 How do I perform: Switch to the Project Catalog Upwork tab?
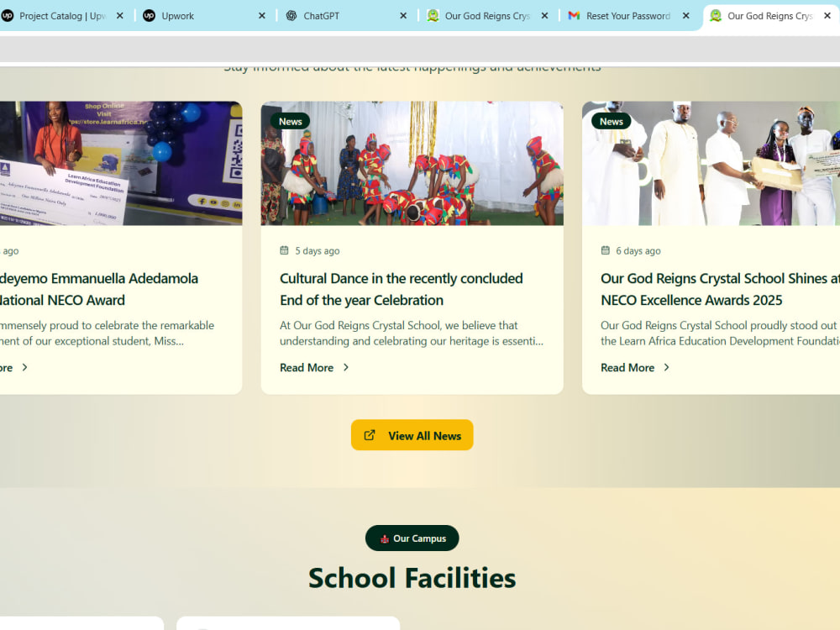click(63, 16)
